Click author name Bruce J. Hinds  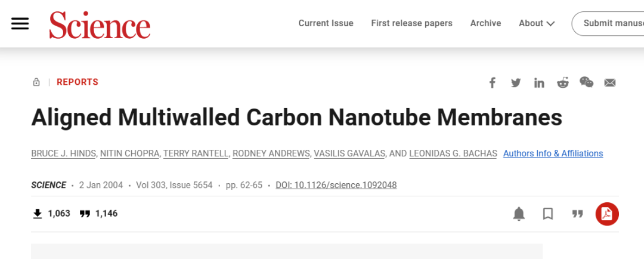pyautogui.click(x=63, y=153)
